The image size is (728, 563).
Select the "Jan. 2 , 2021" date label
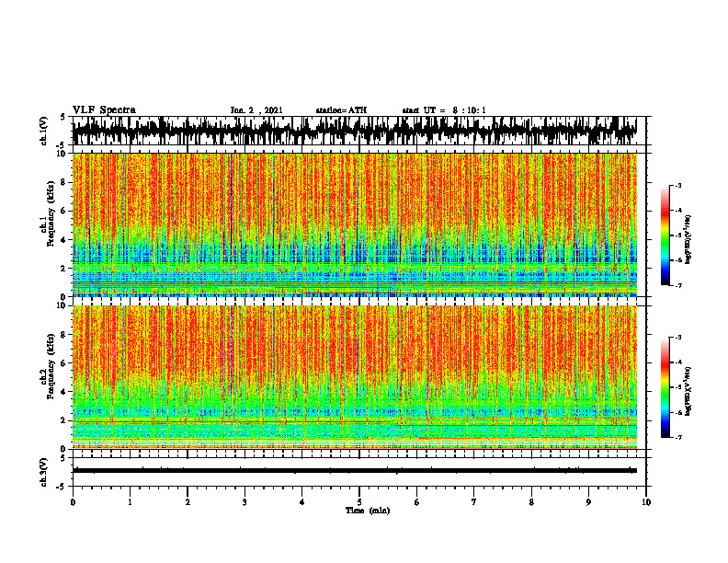coord(256,110)
